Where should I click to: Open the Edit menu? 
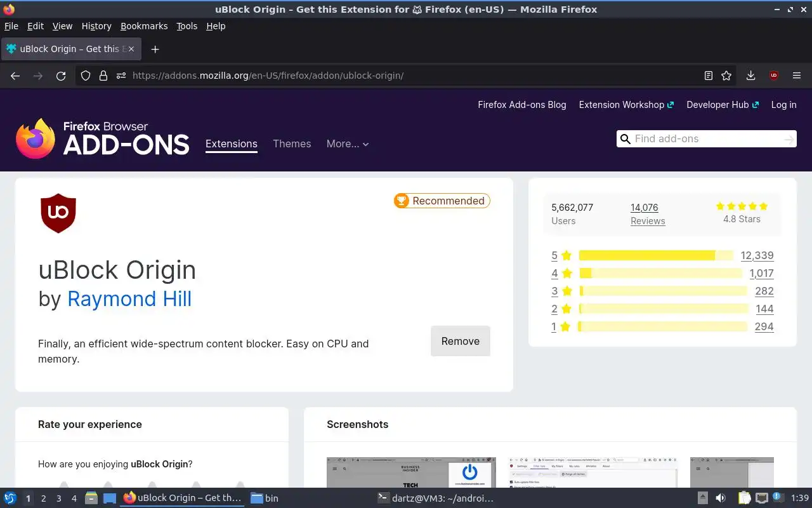click(x=36, y=26)
